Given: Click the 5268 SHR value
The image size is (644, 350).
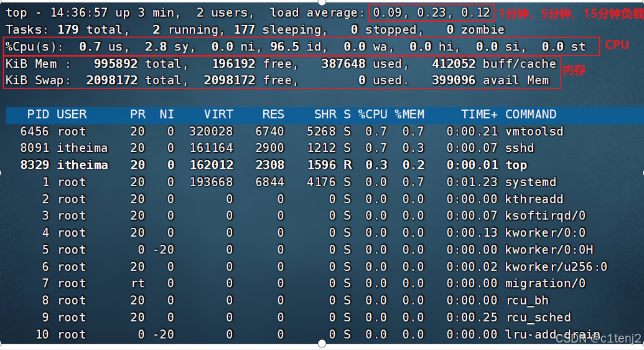Looking at the screenshot, I should pyautogui.click(x=322, y=131).
